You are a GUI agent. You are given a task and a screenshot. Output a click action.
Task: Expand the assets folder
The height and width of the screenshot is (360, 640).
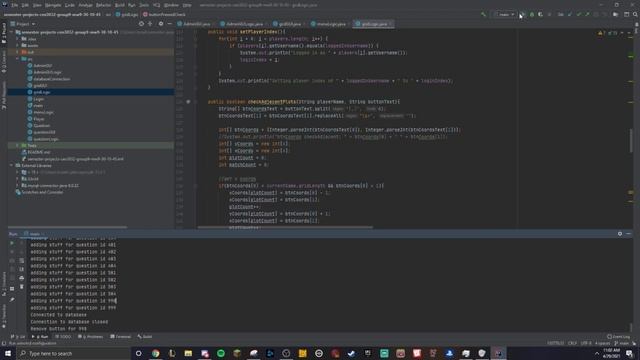tap(18, 45)
